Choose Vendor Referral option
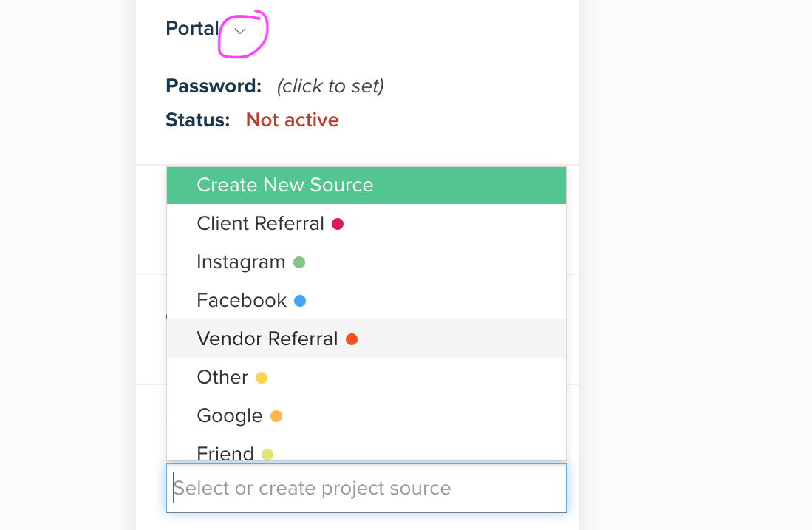812x530 pixels. (x=366, y=339)
